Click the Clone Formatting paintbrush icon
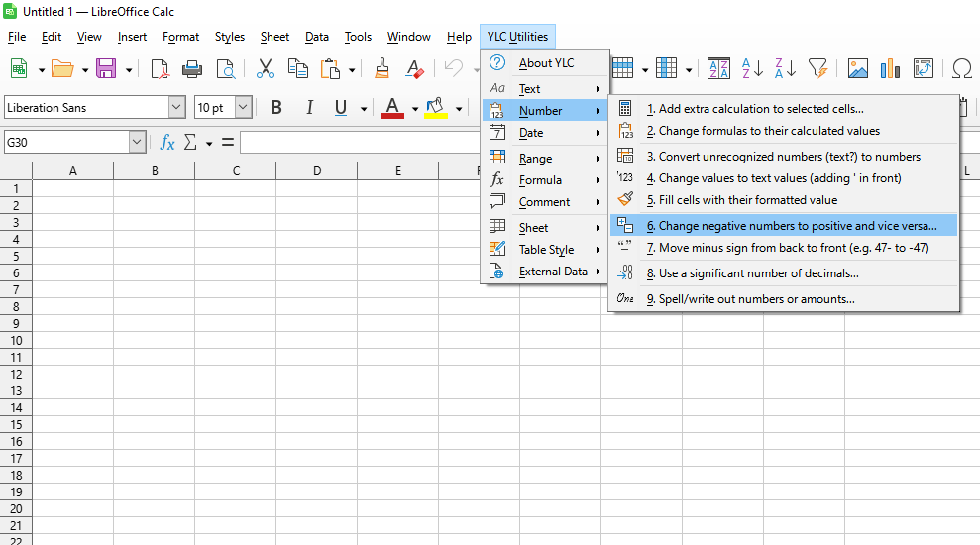 pos(381,68)
